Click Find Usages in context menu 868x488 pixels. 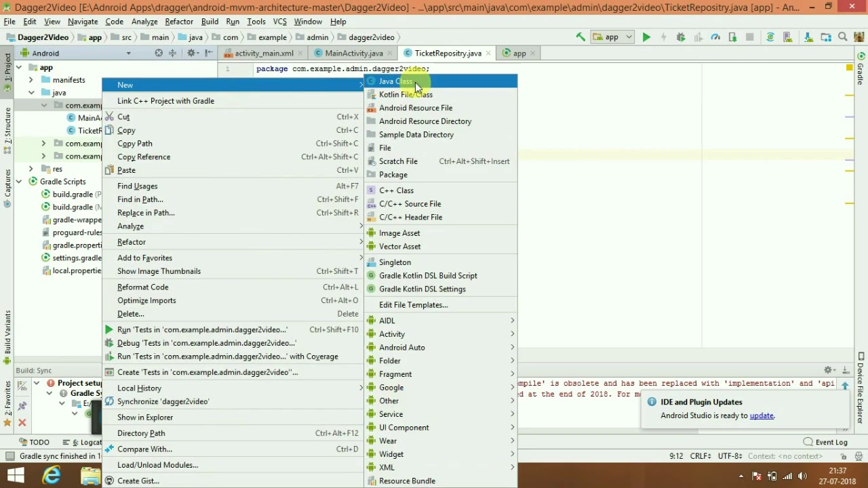tap(233, 186)
